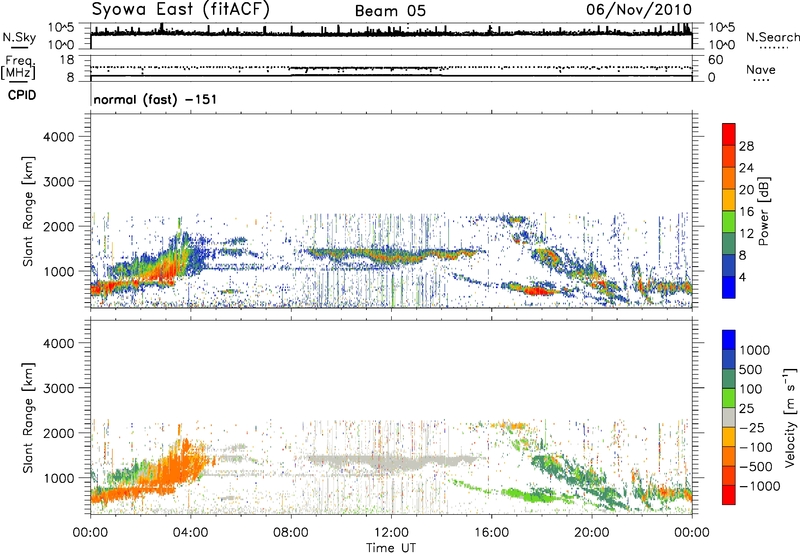The height and width of the screenshot is (554, 800).
Task: Click the velocity panel 'Slant Range [km]' label
Action: (x=28, y=417)
